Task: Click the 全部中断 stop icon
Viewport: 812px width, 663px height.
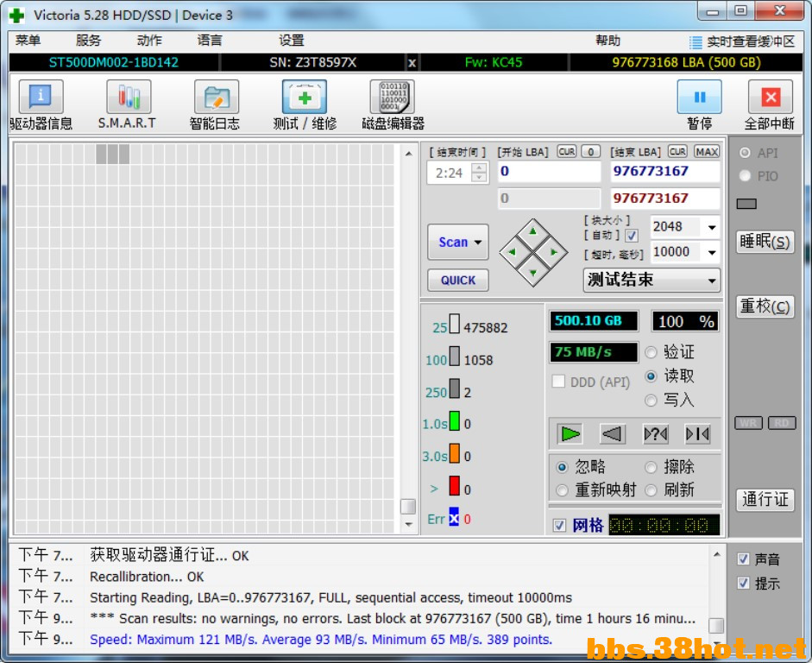Action: (x=771, y=97)
